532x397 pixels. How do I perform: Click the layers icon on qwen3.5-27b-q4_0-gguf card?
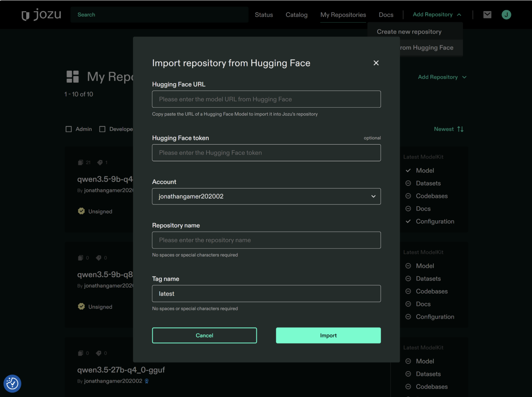click(x=81, y=353)
